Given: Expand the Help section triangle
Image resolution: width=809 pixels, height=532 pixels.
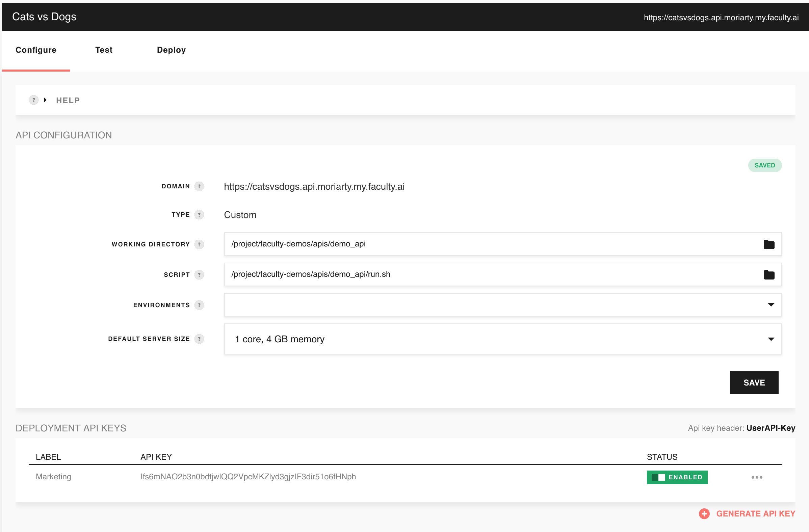Looking at the screenshot, I should [45, 100].
